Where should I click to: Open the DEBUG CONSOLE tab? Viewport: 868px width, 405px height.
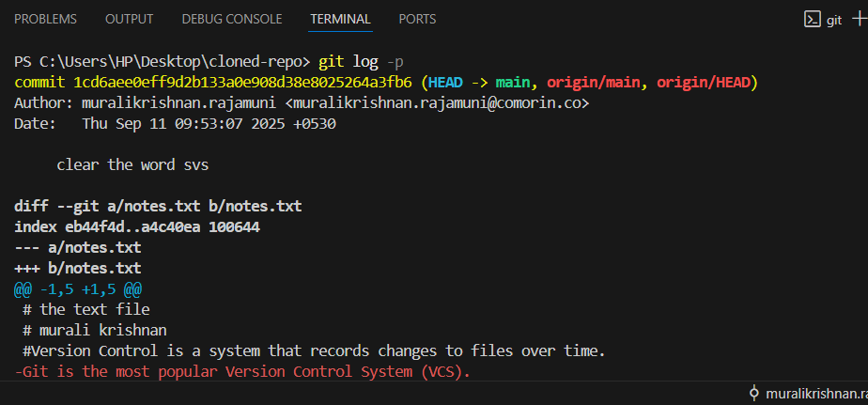click(231, 19)
